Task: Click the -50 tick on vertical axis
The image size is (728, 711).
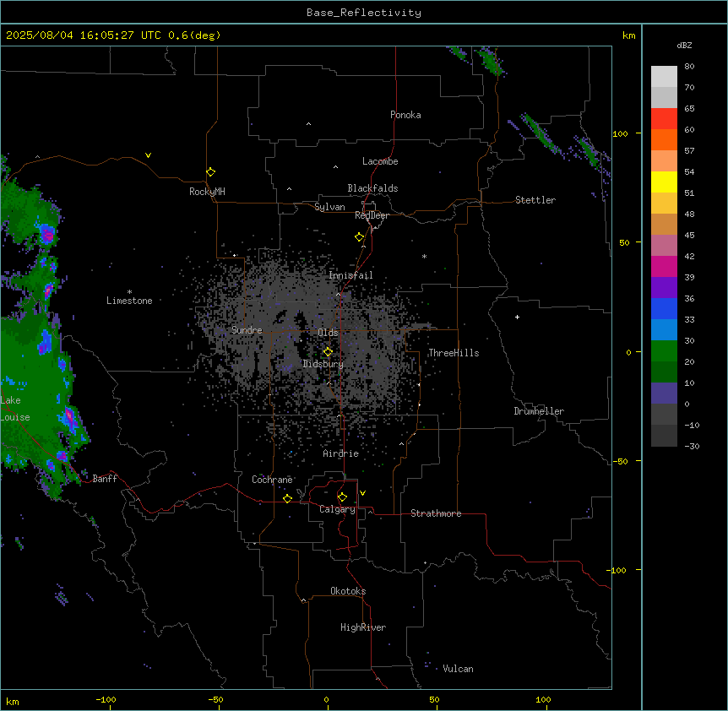Action: 620,461
